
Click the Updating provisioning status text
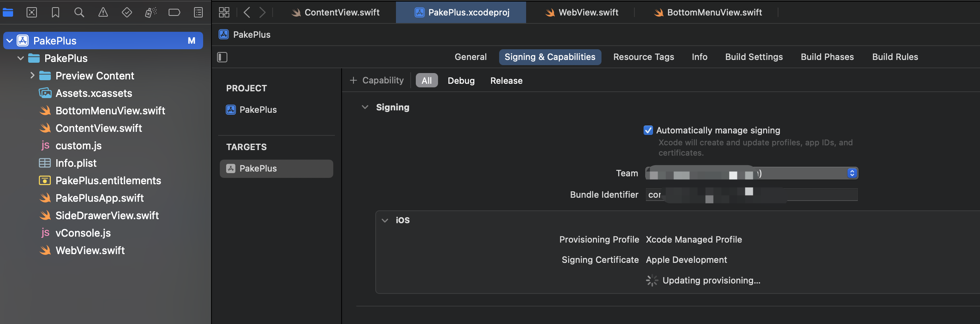(x=711, y=280)
